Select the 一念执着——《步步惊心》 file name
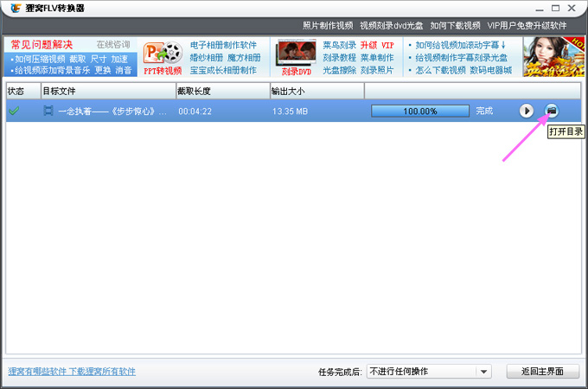This screenshot has width=588, height=389. pos(112,111)
